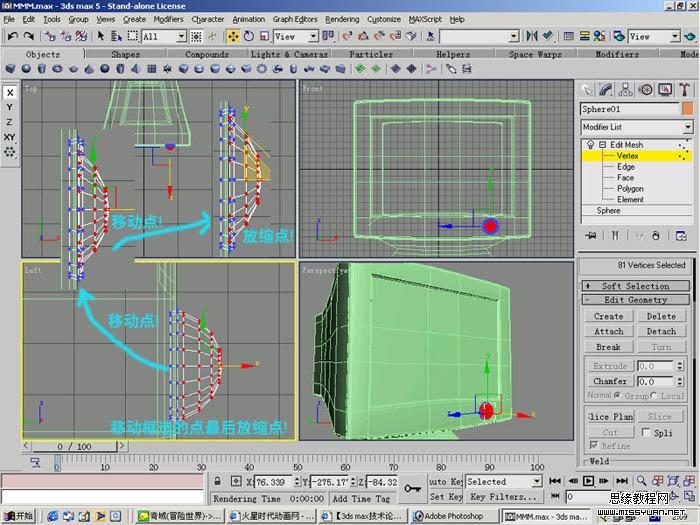Click the 0 / 100 time slider
The width and height of the screenshot is (700, 525).
click(74, 446)
